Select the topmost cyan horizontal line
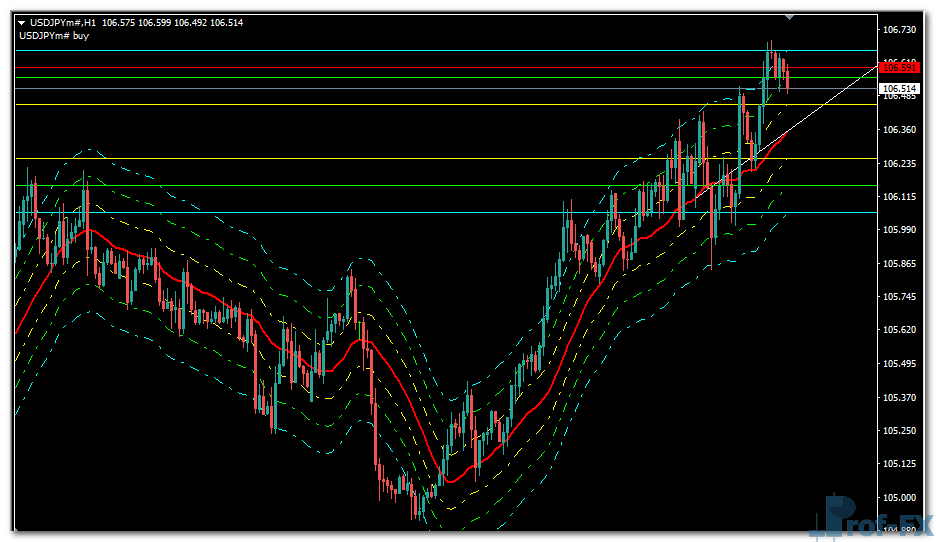The image size is (936, 542). pyautogui.click(x=400, y=50)
